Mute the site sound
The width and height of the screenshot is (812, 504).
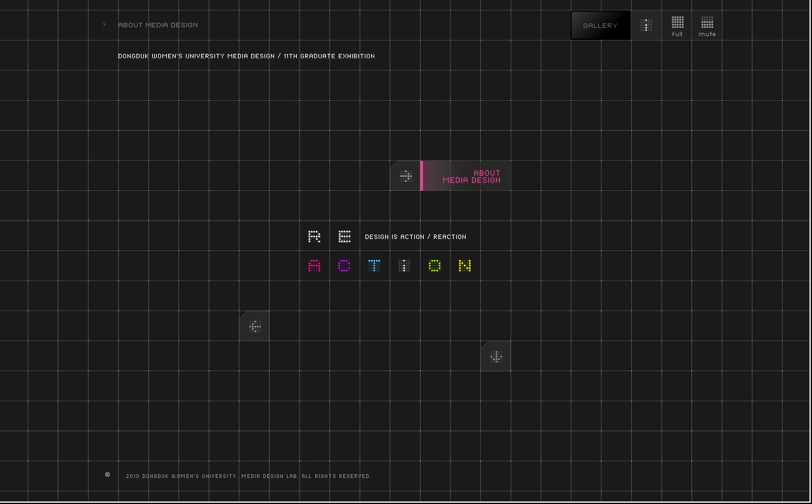[x=707, y=27]
